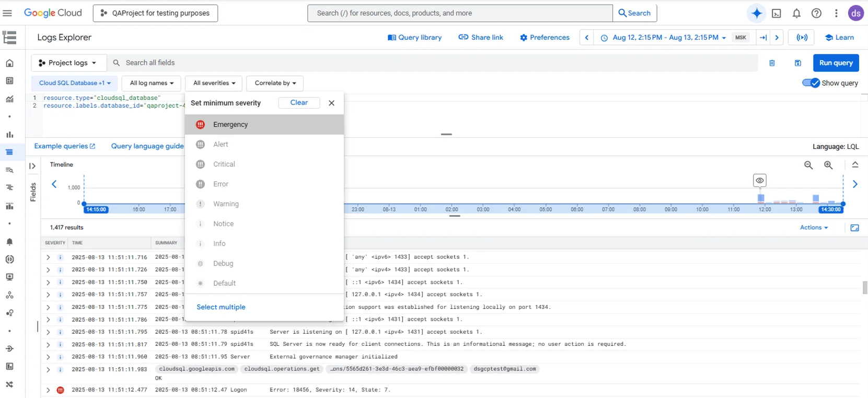Select Default severity option
This screenshot has height=398, width=868.
264,284
